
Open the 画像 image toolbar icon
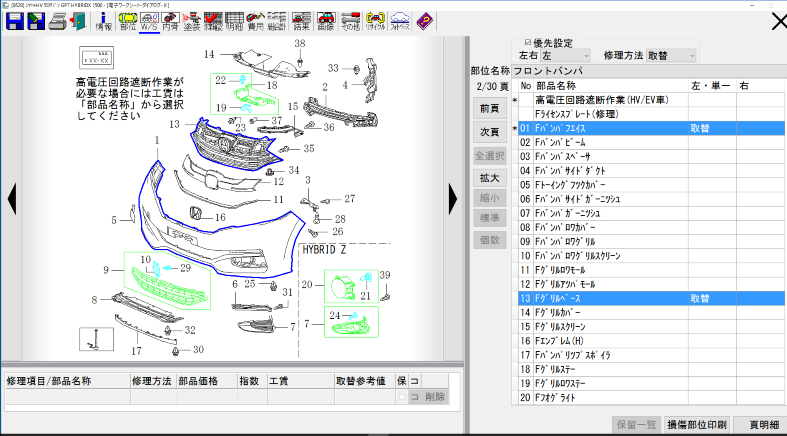326,22
